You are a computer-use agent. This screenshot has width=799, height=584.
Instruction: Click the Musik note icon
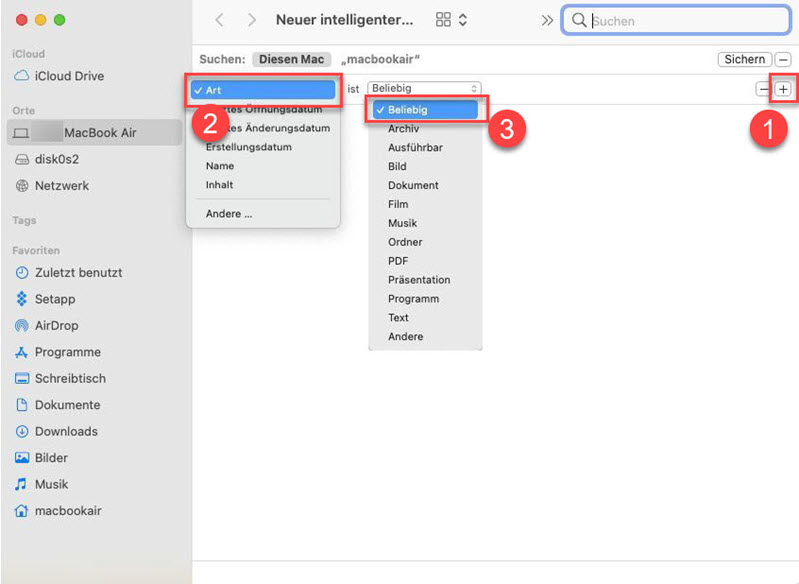tap(21, 484)
